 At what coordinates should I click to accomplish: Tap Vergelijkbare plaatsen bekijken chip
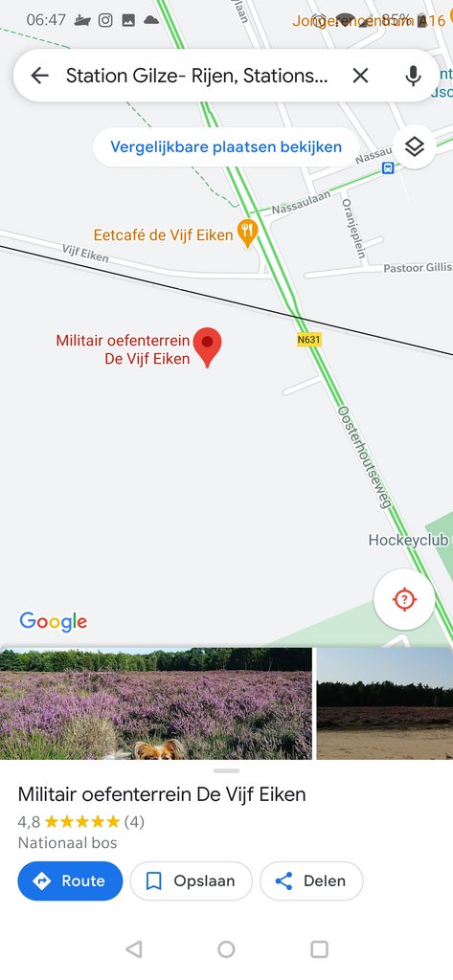[x=226, y=147]
